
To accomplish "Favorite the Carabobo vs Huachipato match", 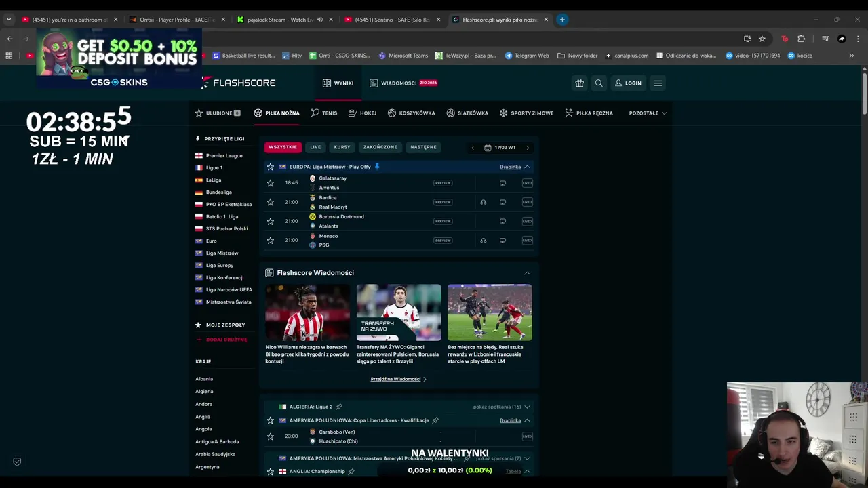I will pyautogui.click(x=271, y=436).
